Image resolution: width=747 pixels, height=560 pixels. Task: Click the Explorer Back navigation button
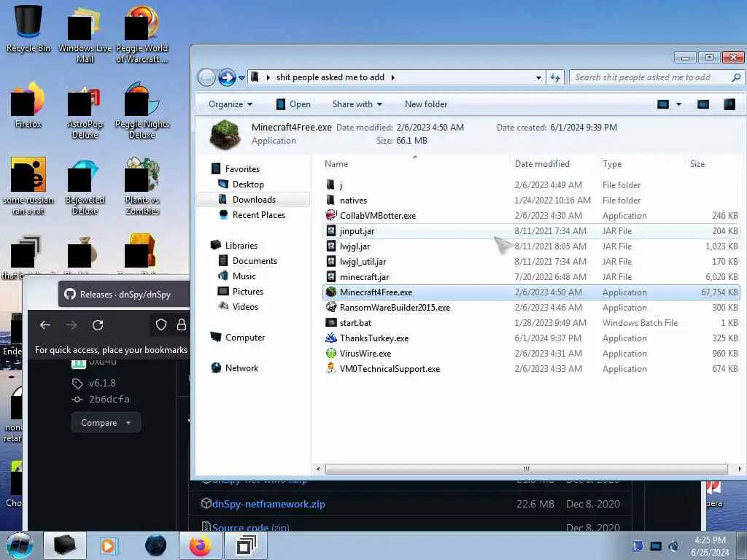(206, 77)
